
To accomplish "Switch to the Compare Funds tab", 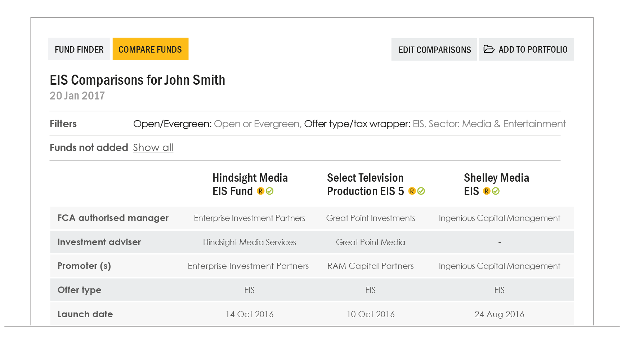I will click(x=150, y=49).
